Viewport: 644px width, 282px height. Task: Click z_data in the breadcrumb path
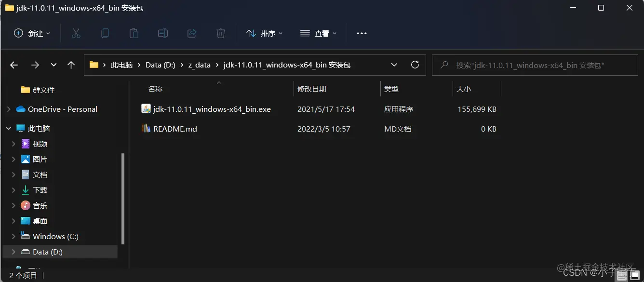(199, 65)
